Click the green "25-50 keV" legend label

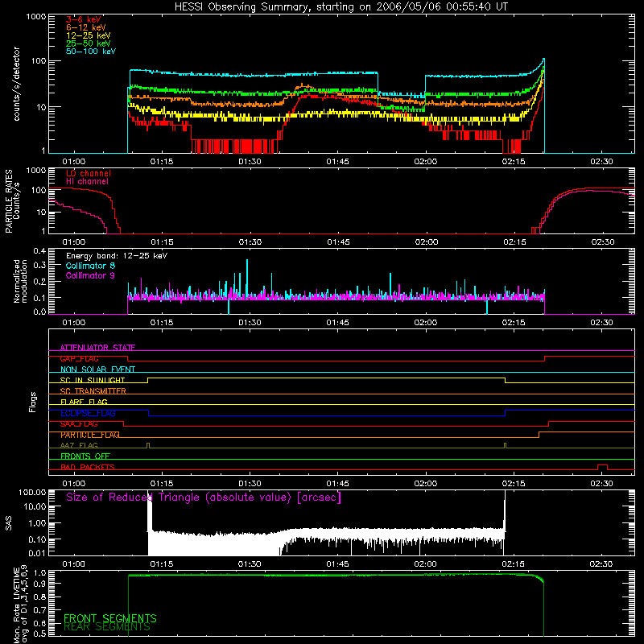click(x=89, y=43)
